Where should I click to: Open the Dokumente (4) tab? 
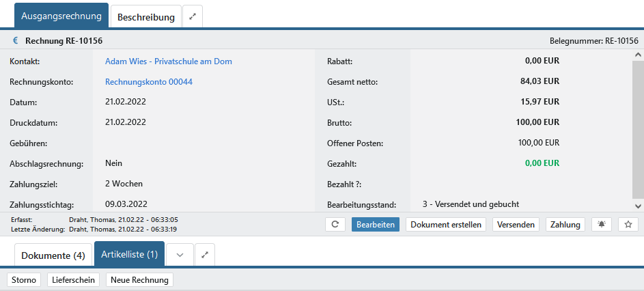tap(53, 255)
